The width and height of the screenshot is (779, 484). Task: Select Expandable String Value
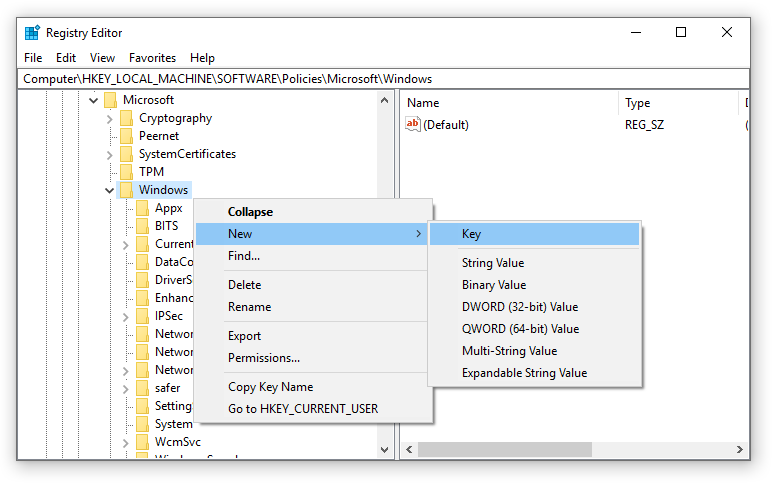(535, 373)
